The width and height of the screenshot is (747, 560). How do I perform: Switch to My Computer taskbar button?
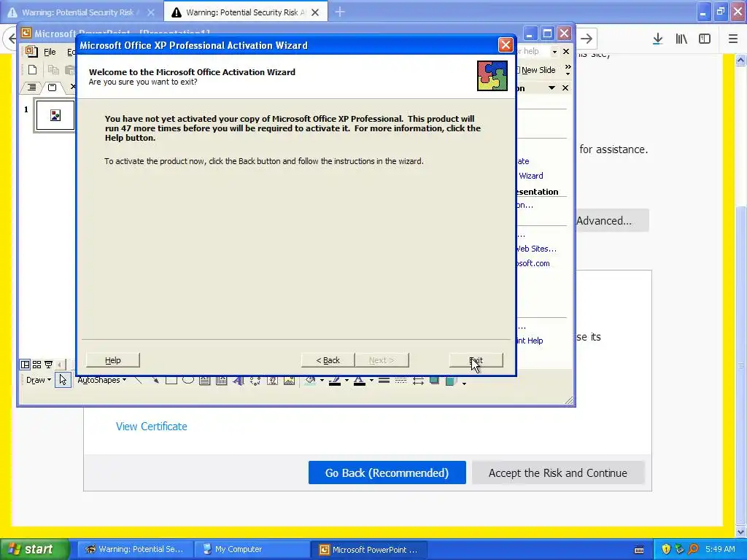click(x=251, y=549)
